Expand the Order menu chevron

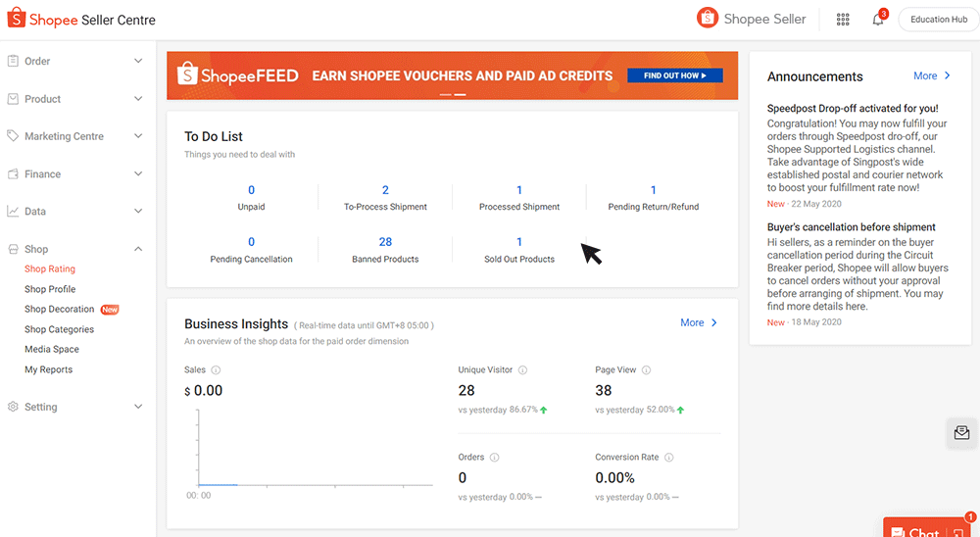click(138, 61)
